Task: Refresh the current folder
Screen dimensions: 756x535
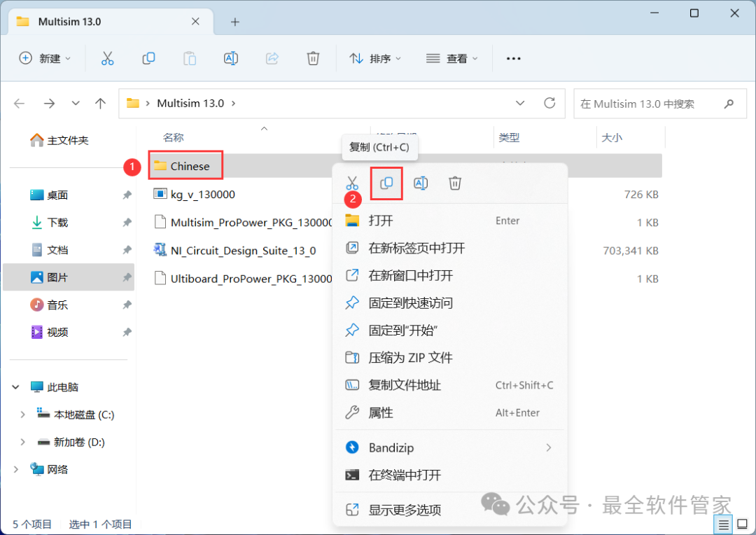Action: [x=549, y=103]
